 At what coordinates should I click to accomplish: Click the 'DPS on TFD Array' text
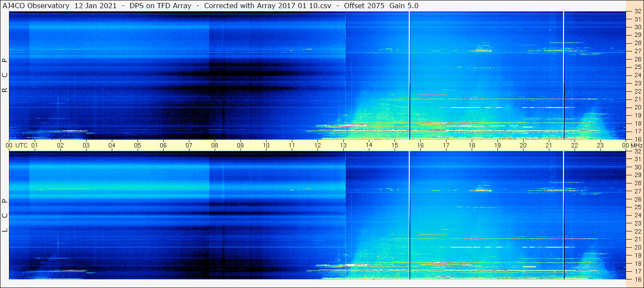pos(160,6)
